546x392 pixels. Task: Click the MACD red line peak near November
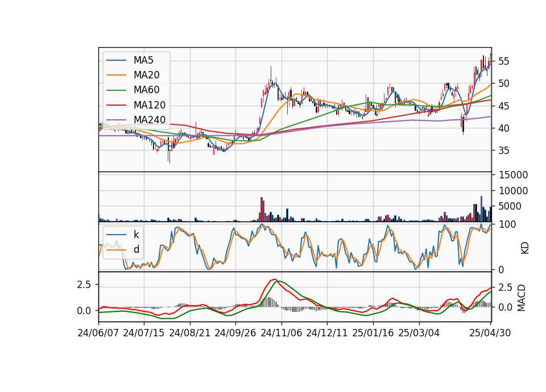[275, 280]
